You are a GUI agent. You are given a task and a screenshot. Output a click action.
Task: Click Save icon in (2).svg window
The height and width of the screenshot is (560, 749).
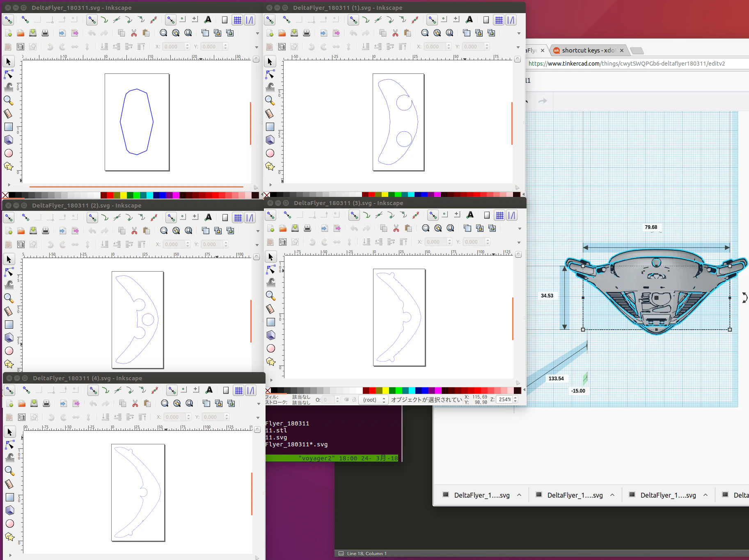(x=33, y=231)
